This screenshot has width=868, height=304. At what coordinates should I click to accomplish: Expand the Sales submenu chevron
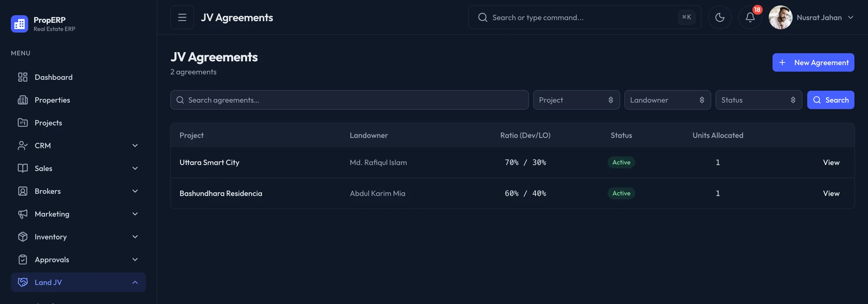(x=135, y=169)
